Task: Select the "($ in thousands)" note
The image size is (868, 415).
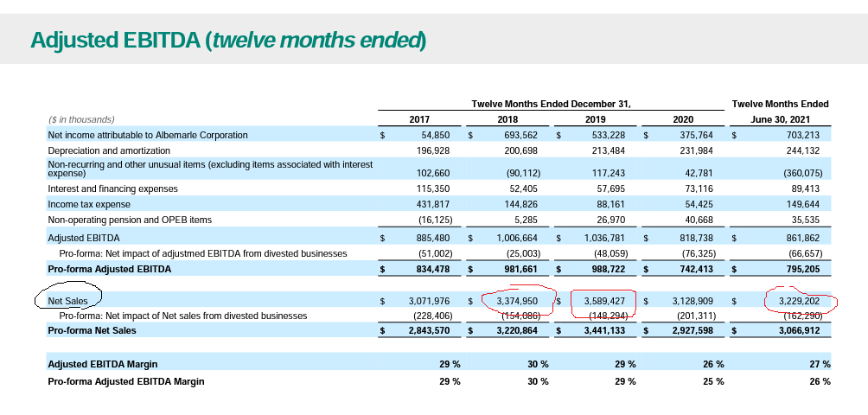Action: 81,119
